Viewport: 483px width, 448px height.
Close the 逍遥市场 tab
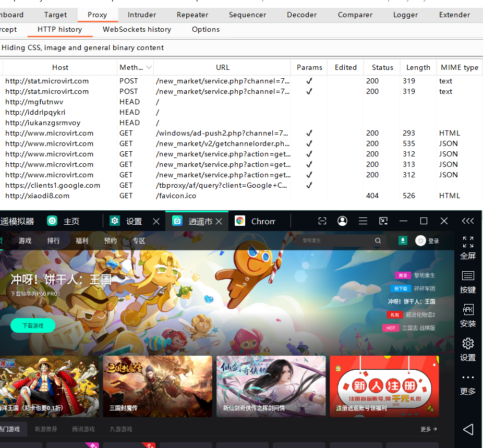click(x=219, y=221)
